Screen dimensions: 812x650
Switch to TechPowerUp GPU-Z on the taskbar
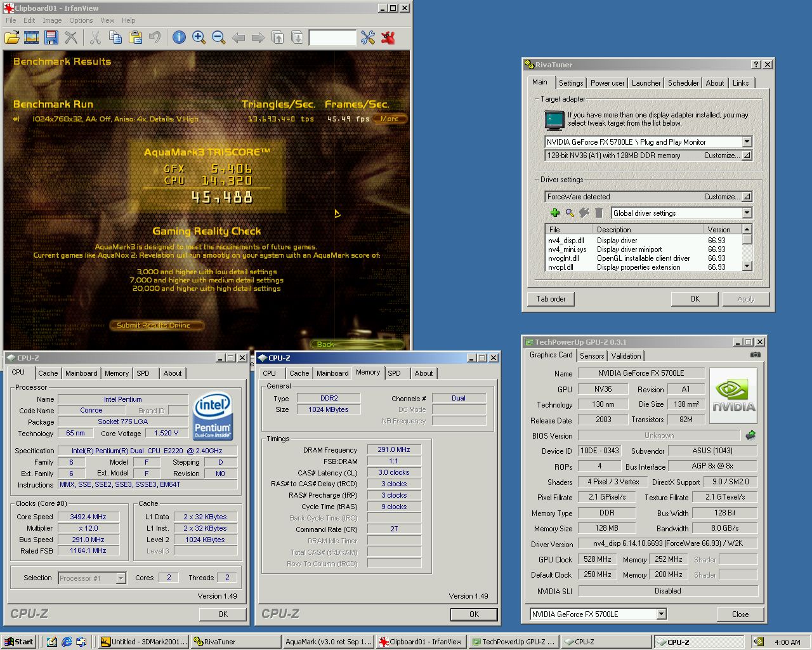coord(514,642)
